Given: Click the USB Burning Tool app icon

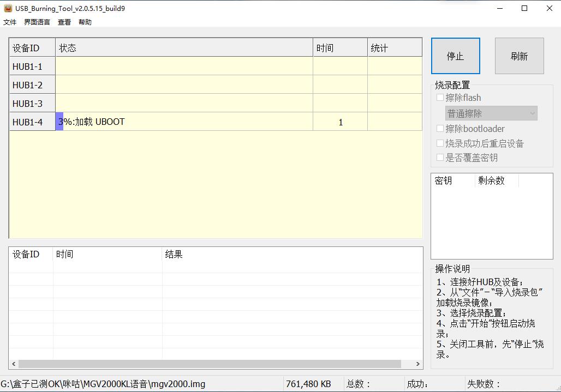Looking at the screenshot, I should click(8, 8).
